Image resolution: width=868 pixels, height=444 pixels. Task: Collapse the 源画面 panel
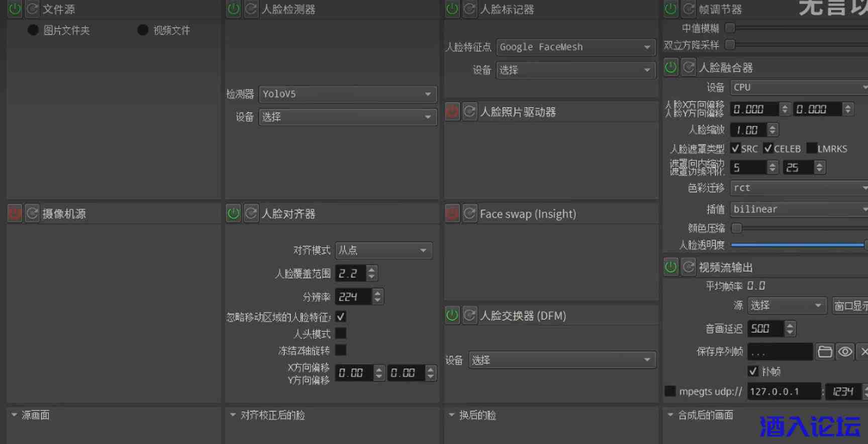15,415
